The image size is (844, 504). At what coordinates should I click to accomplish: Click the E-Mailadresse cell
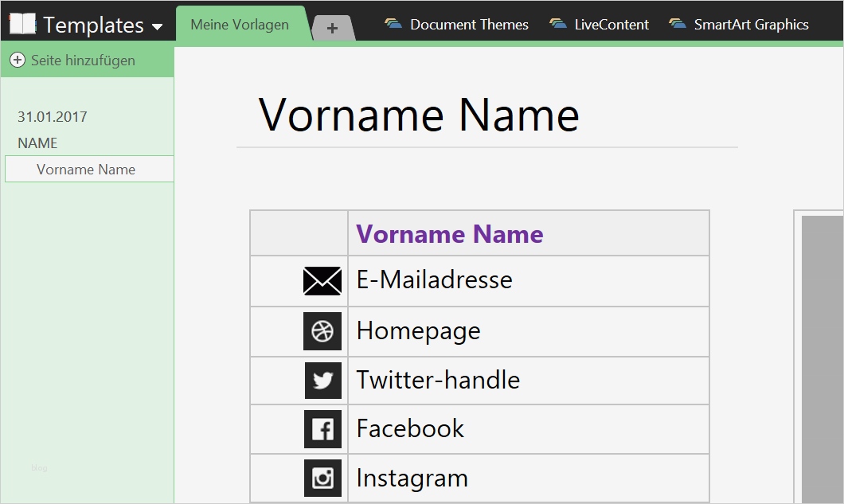pos(529,280)
